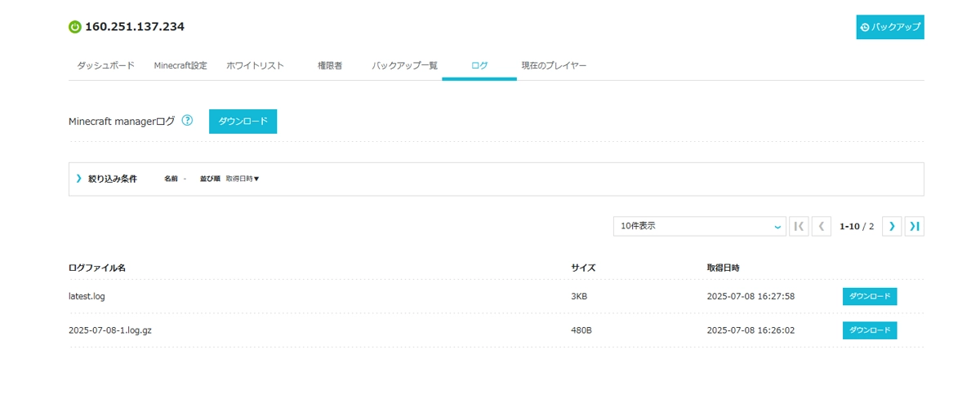980x416 pixels.
Task: Select the ログ tab
Action: tap(479, 65)
